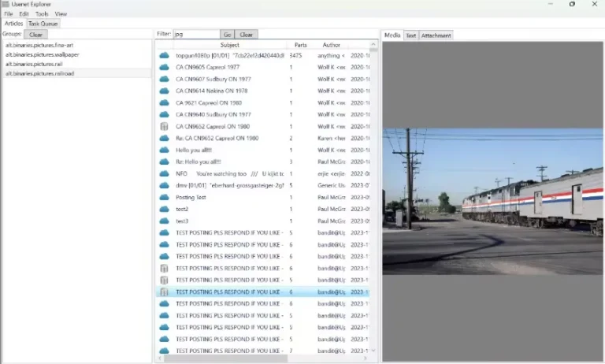This screenshot has height=364, width=605.
Task: Sort articles by the Subject column header
Action: 229,45
